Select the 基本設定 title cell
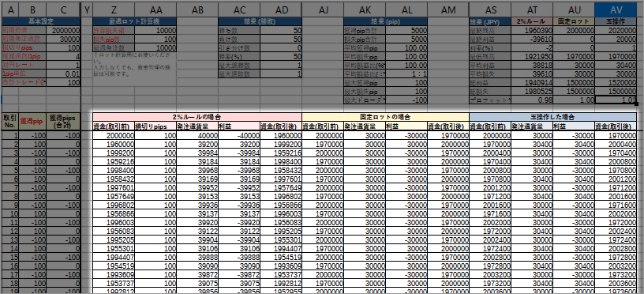This screenshot has height=294, width=644. click(x=41, y=21)
